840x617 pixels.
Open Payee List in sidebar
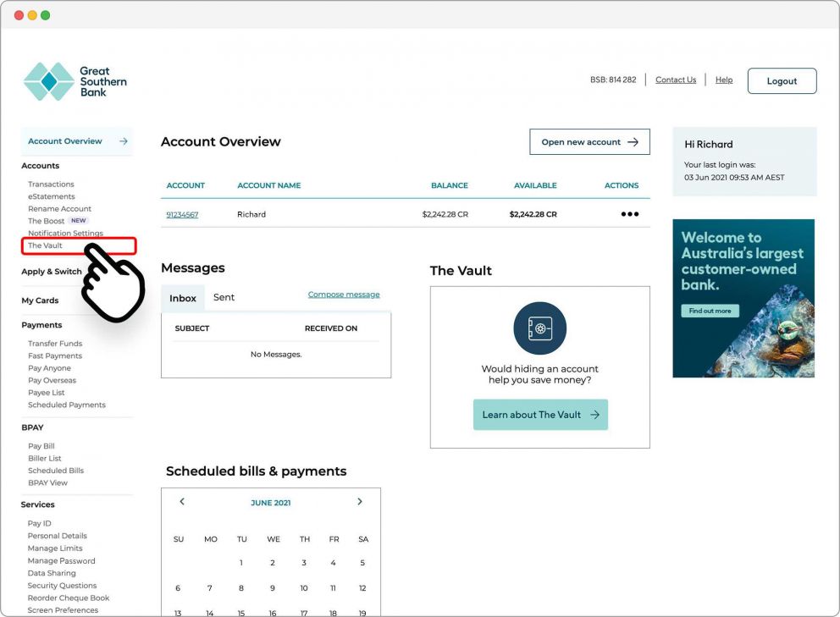point(46,393)
